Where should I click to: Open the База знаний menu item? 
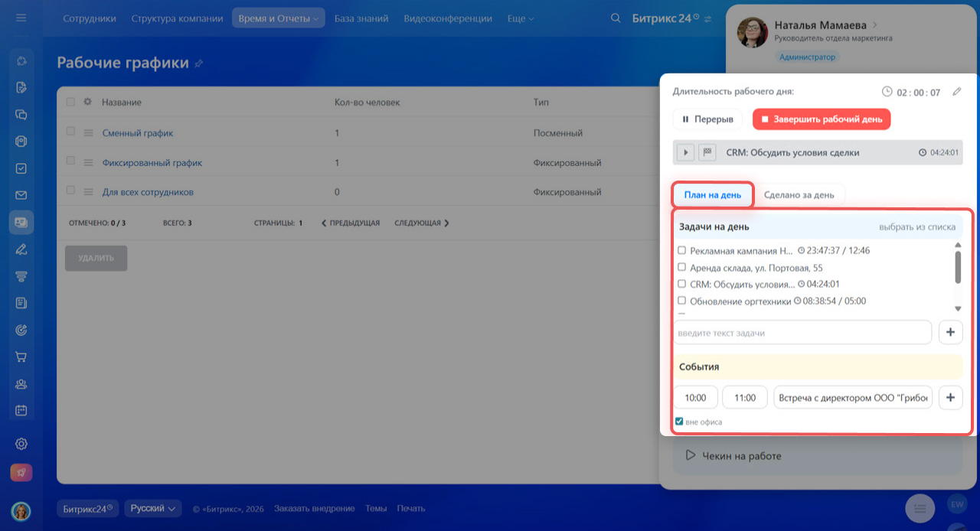pyautogui.click(x=361, y=18)
